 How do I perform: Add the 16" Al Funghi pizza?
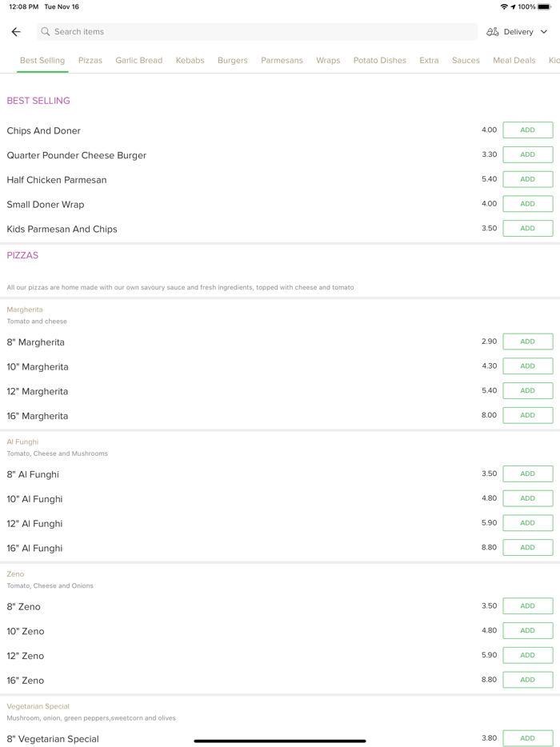(x=527, y=548)
